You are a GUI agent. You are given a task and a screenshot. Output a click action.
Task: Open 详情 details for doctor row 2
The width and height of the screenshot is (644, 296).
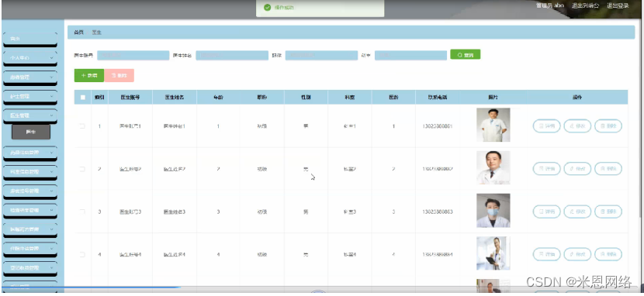(x=547, y=168)
